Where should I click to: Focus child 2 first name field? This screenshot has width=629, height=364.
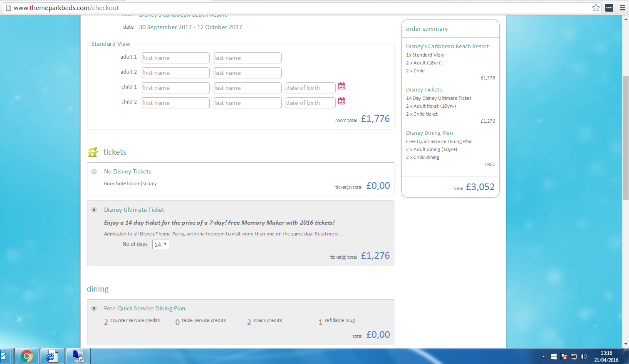[176, 103]
